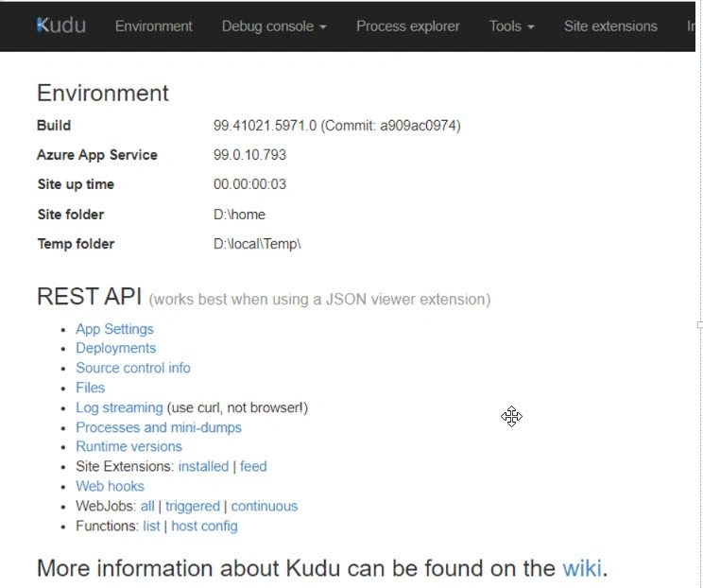
Task: Open Processes and mini-dumps link
Action: [158, 427]
